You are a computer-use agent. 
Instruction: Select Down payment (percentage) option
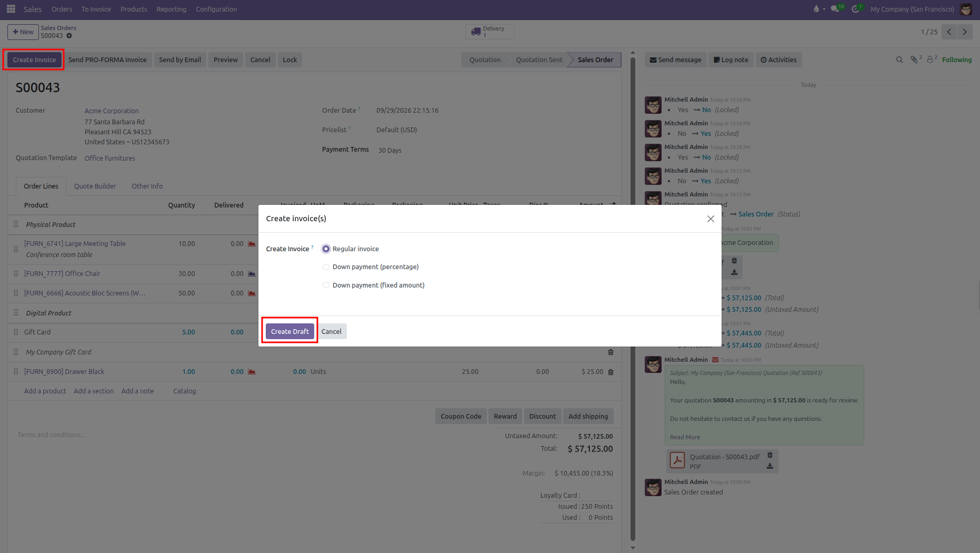[326, 267]
